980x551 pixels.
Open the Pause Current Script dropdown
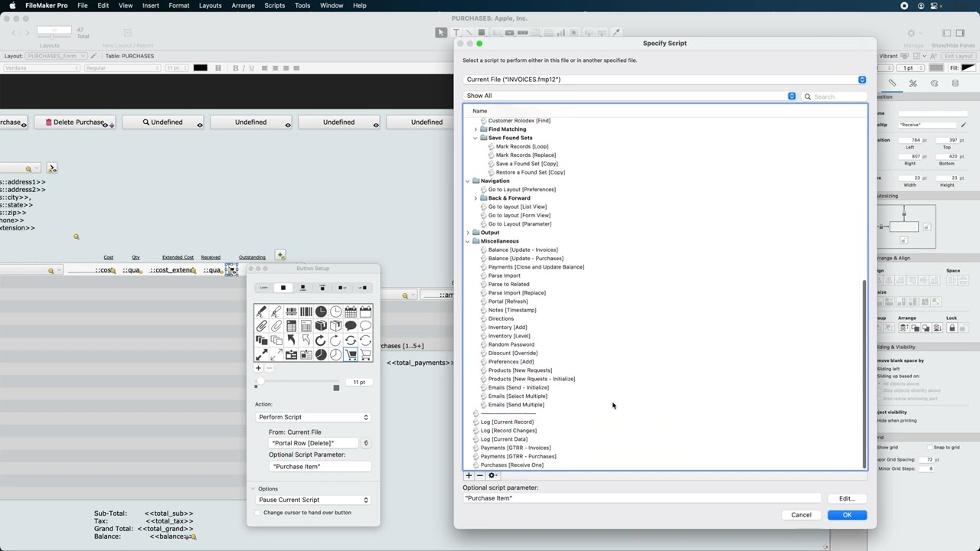click(313, 500)
